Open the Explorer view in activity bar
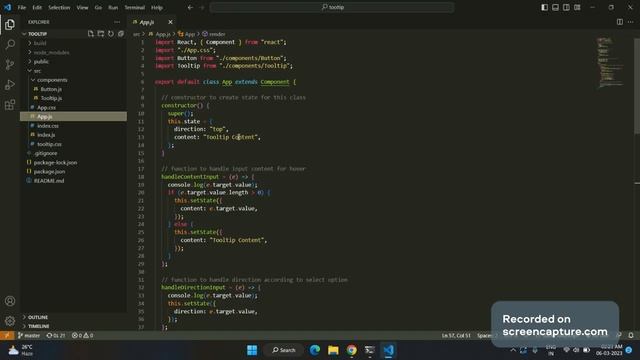The width and height of the screenshot is (640, 360). 10,24
